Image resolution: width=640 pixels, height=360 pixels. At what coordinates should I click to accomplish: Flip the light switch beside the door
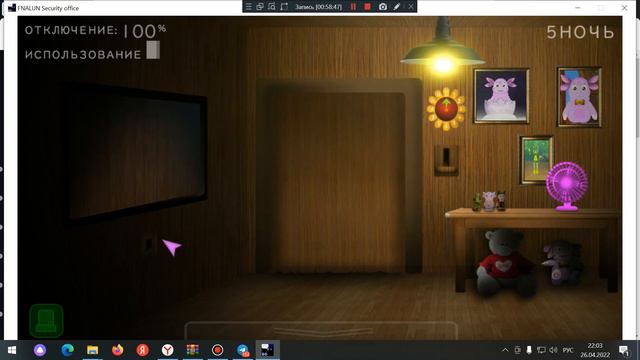click(446, 160)
